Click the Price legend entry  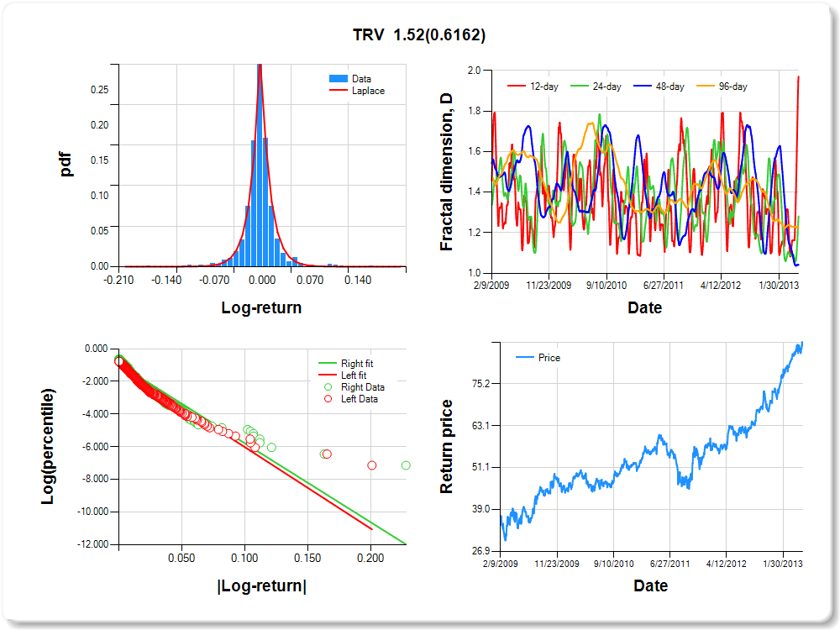tap(538, 357)
